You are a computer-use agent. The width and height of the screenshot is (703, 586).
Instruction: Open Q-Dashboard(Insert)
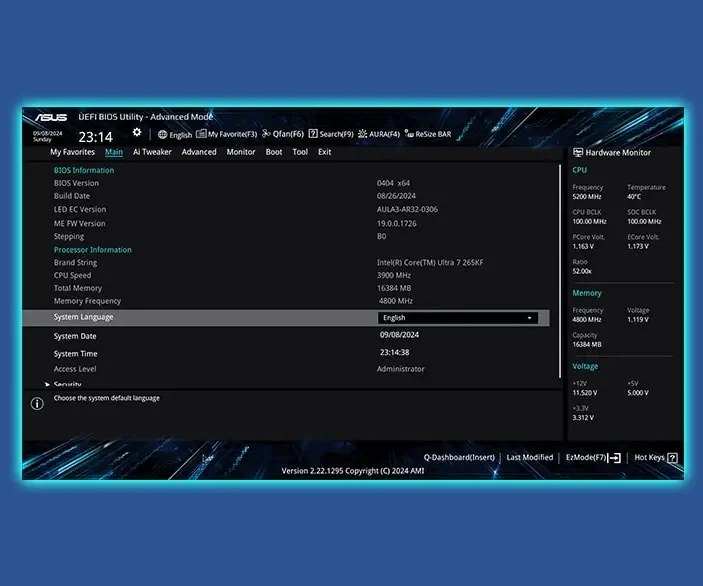click(459, 457)
